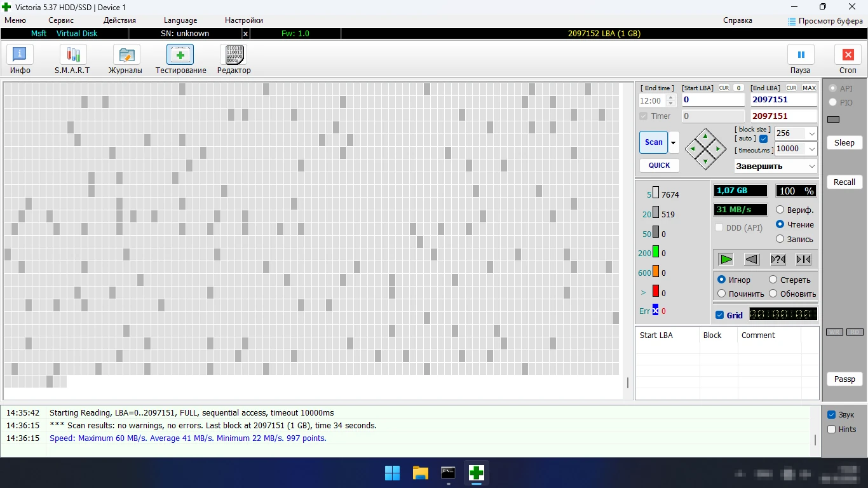This screenshot has height=488, width=868.
Task: Open the Журналы logs section
Action: tap(125, 60)
